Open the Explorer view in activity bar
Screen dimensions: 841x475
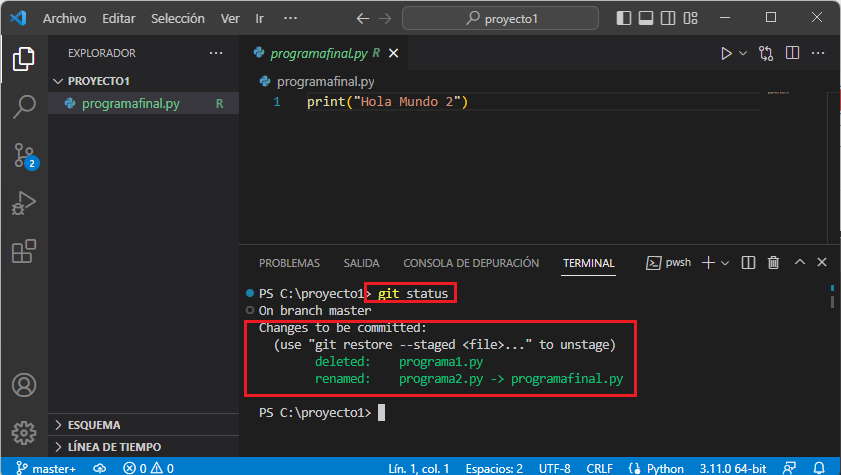click(x=24, y=58)
